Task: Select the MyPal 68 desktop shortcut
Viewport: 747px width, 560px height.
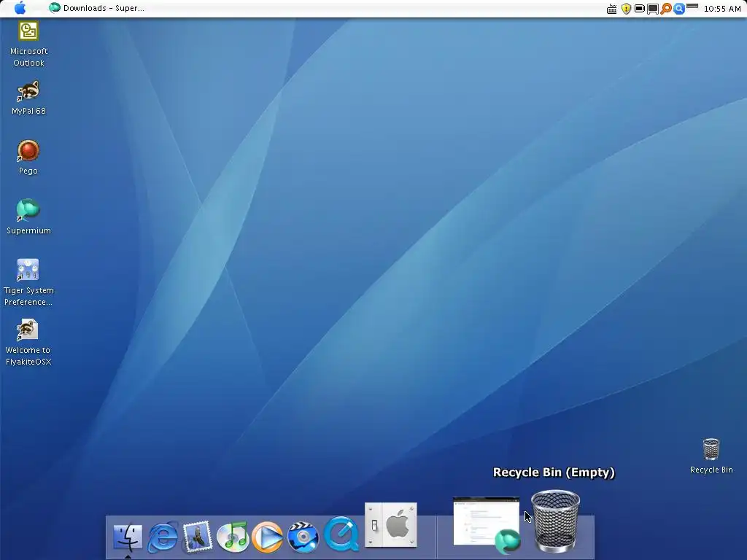Action: pyautogui.click(x=28, y=98)
